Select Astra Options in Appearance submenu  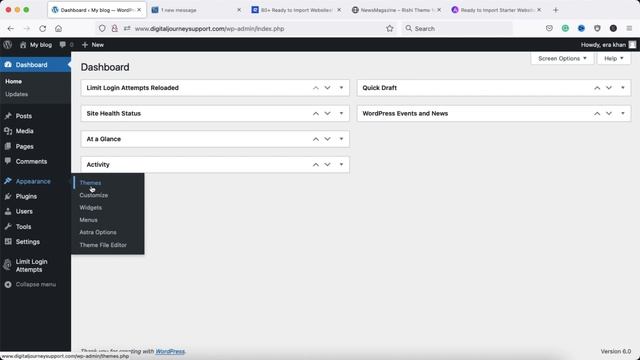(x=98, y=232)
